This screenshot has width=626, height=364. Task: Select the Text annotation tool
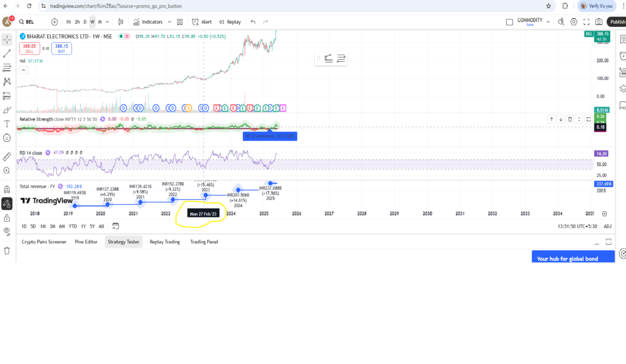coord(7,124)
